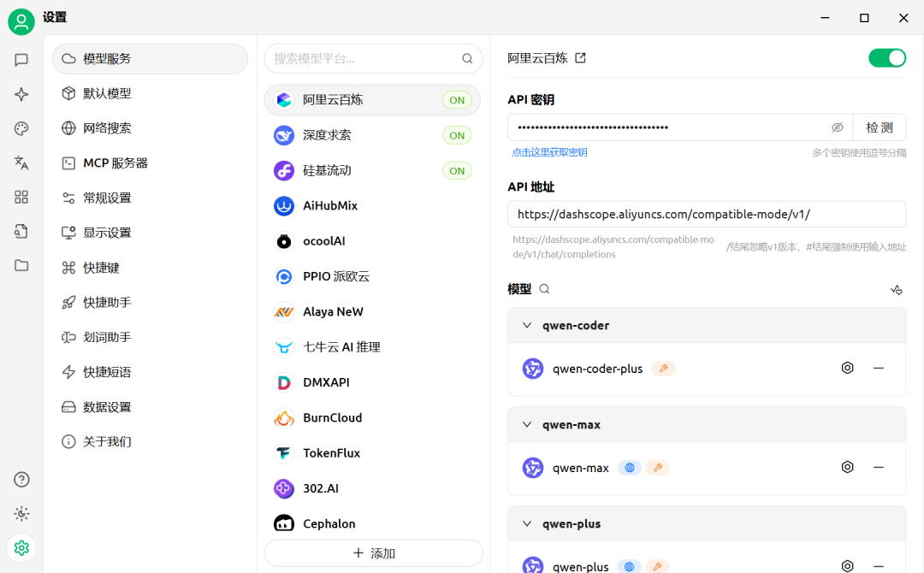Select the AiHubMix provider
The height and width of the screenshot is (573, 924).
point(372,205)
